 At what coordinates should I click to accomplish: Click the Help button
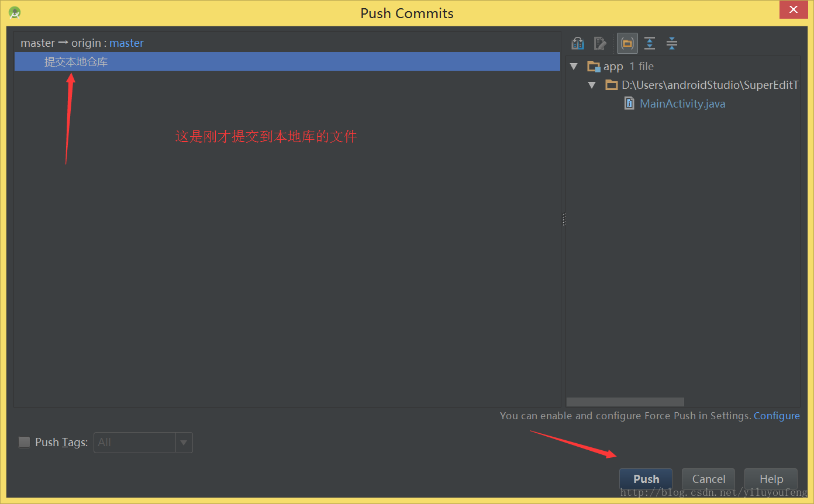(771, 479)
